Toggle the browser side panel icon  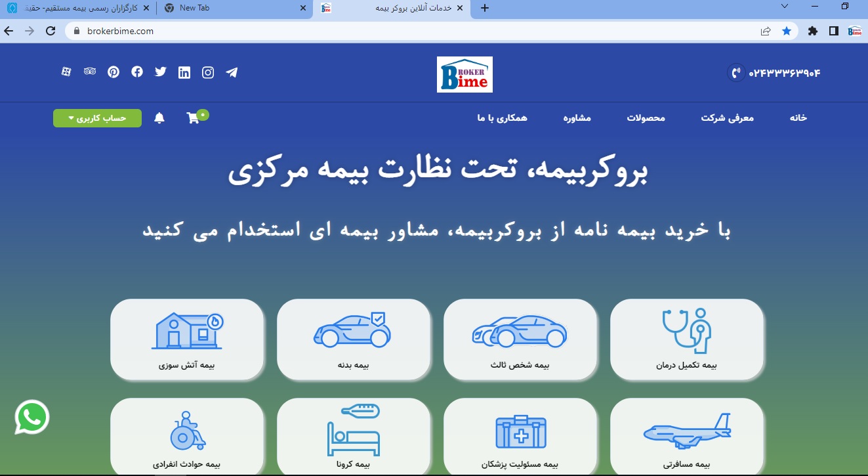point(834,31)
